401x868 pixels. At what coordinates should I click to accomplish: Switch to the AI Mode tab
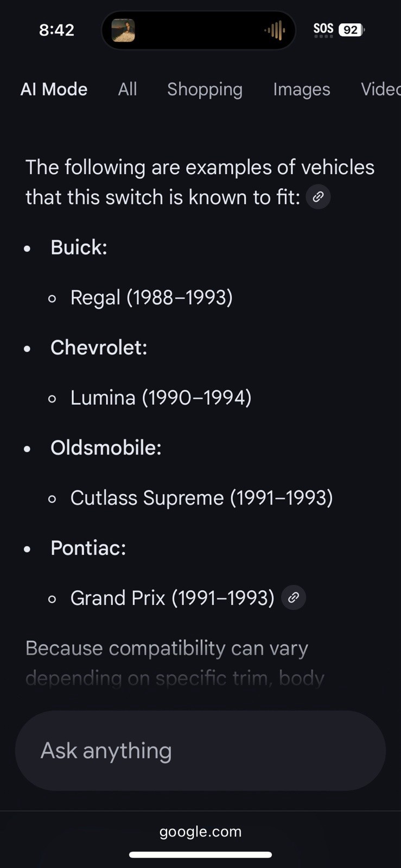54,89
